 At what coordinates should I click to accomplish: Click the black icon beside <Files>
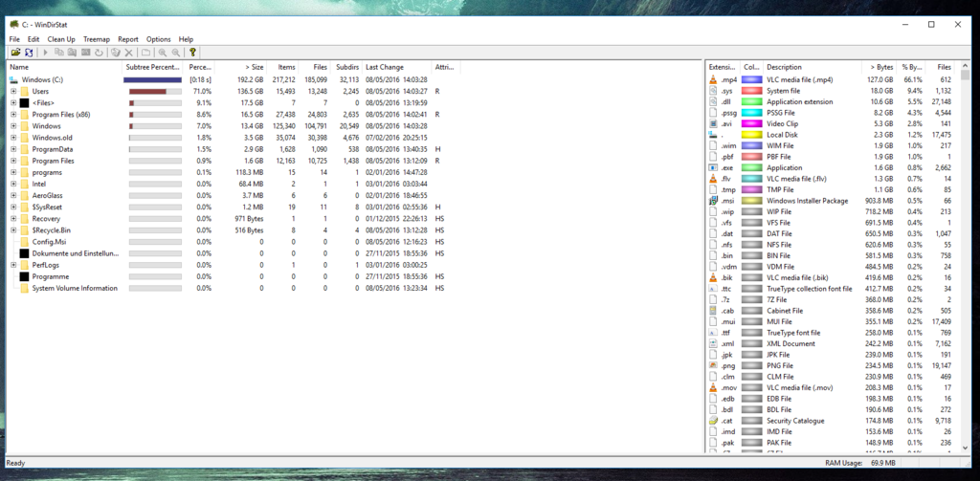pyautogui.click(x=24, y=102)
